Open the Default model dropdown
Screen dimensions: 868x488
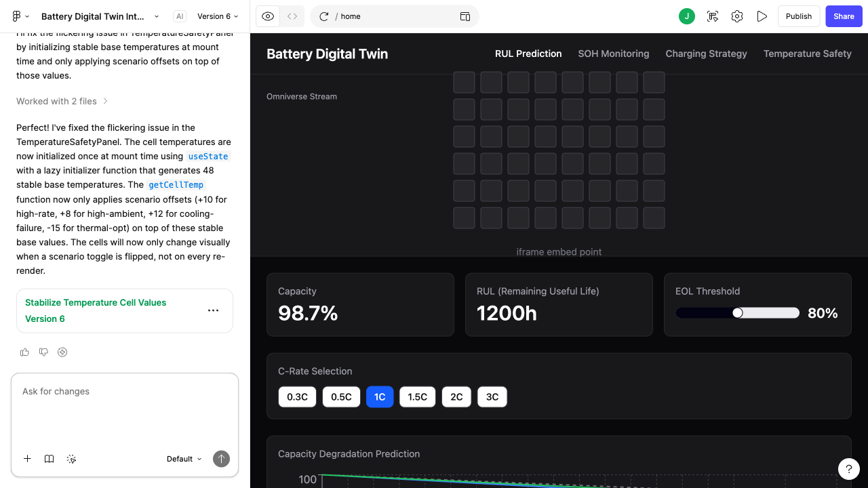[184, 459]
